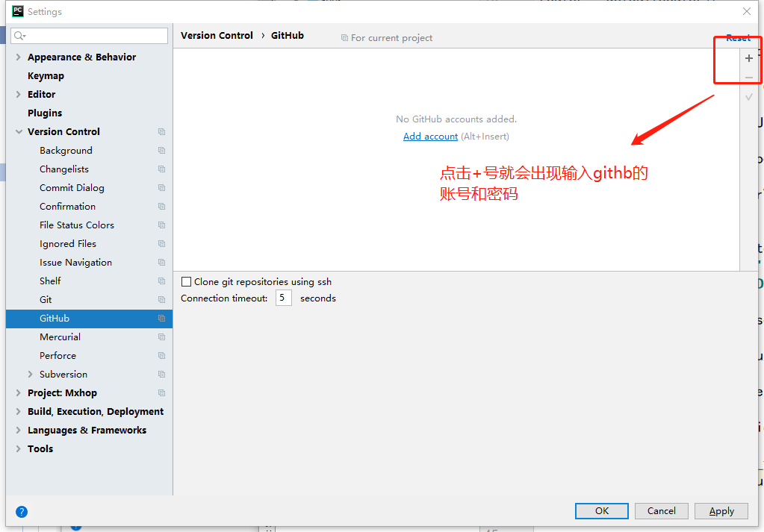
Task: Click project-level icon beside Confirmation
Action: [x=162, y=207]
